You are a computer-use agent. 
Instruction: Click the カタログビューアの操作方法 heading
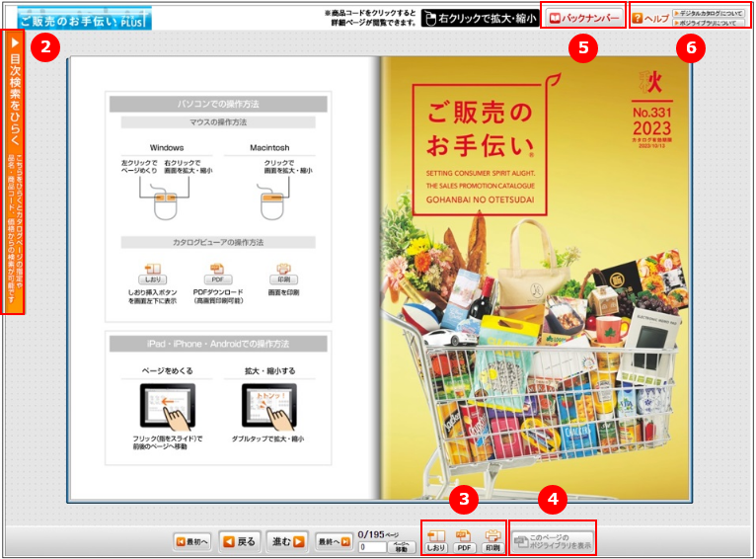[218, 242]
